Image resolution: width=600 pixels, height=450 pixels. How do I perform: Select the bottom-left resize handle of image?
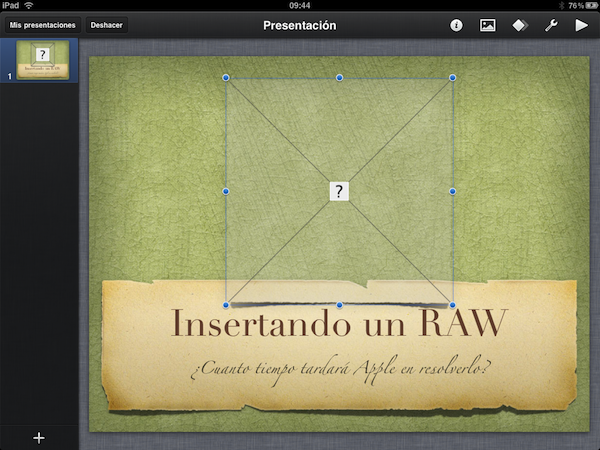pyautogui.click(x=226, y=305)
